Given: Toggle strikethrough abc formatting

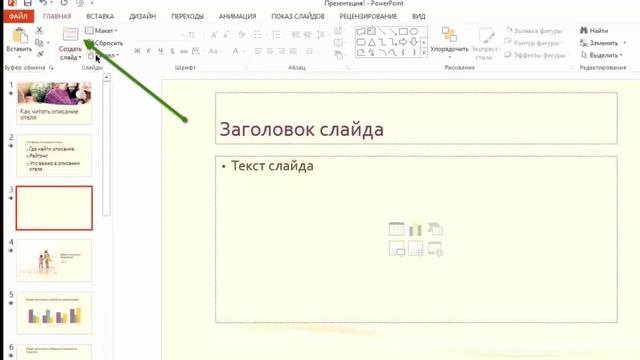Looking at the screenshot, I should coord(184,51).
